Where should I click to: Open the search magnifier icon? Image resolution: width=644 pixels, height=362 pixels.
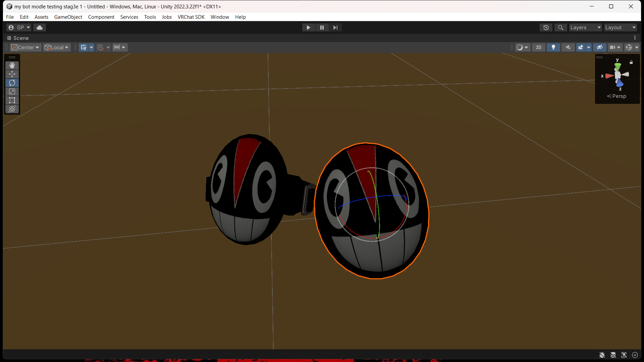[560, 27]
